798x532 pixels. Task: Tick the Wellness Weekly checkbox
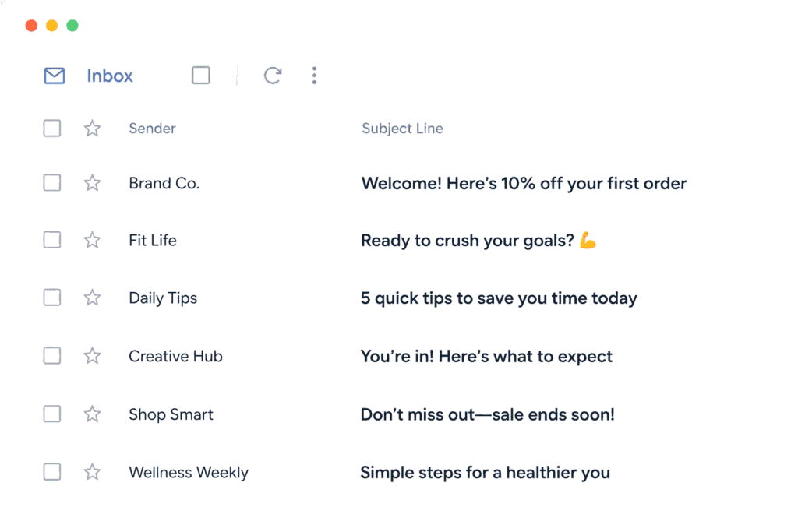coord(52,472)
